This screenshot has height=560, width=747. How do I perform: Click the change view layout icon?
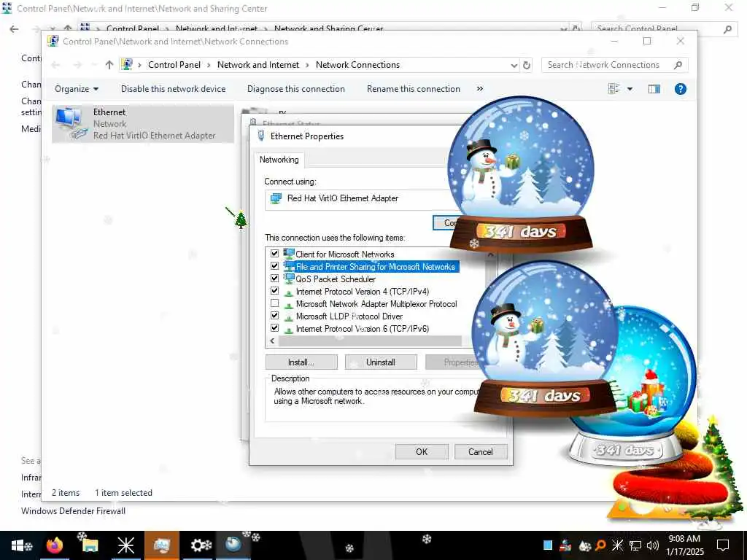pyautogui.click(x=614, y=89)
